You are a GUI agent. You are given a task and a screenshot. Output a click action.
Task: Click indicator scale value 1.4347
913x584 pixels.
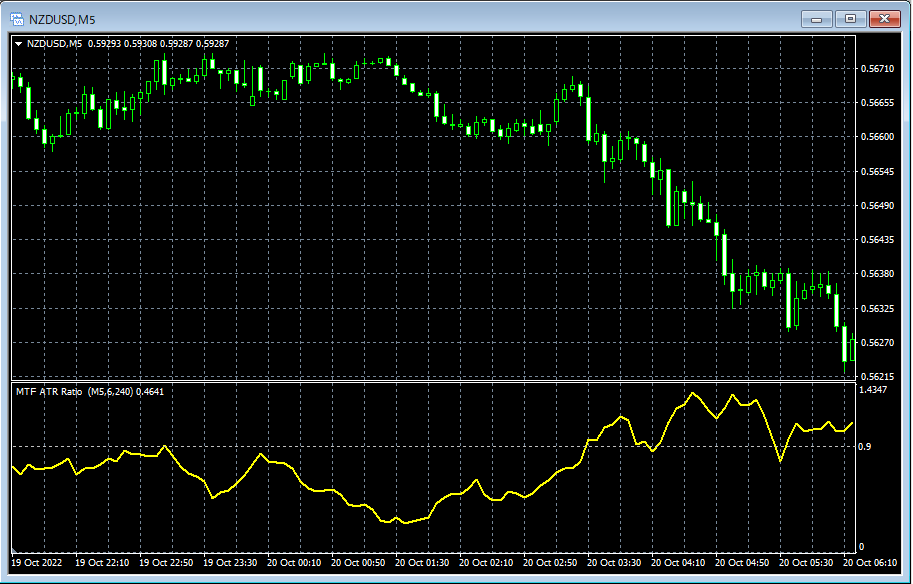pyautogui.click(x=873, y=390)
